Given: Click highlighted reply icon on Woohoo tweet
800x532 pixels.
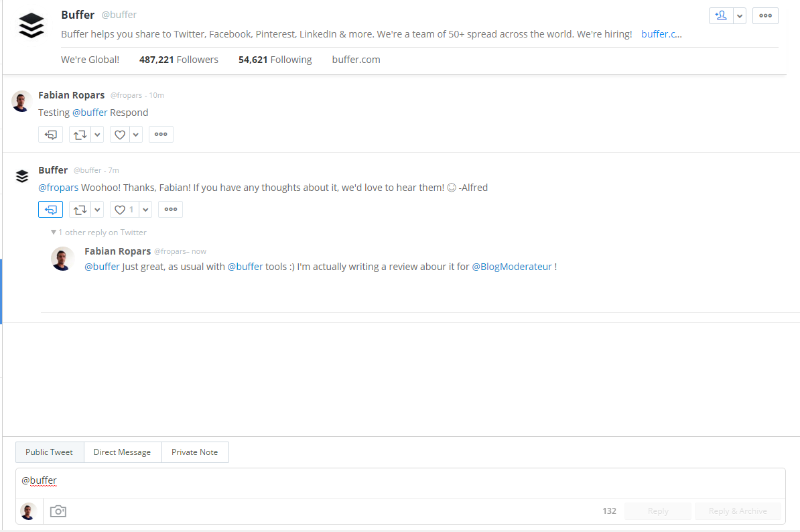Looking at the screenshot, I should 50,210.
